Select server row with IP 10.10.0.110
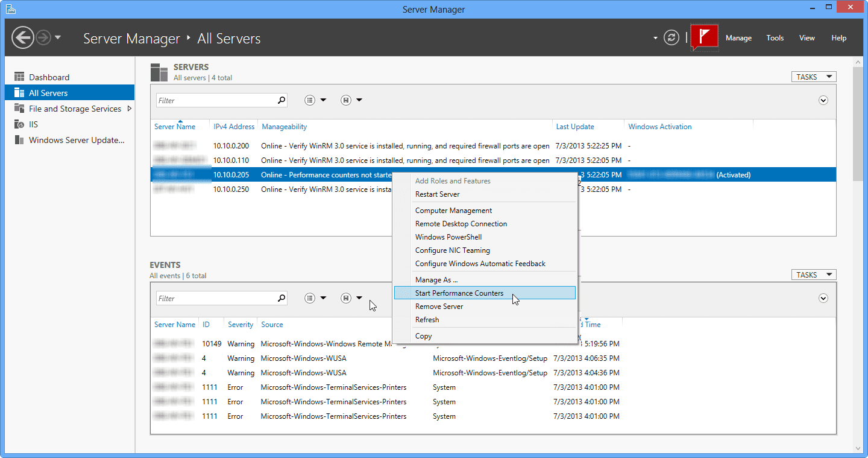 (x=493, y=161)
